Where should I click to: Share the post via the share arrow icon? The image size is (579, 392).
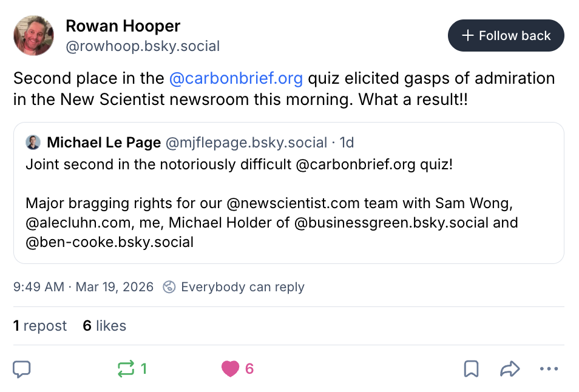510,369
